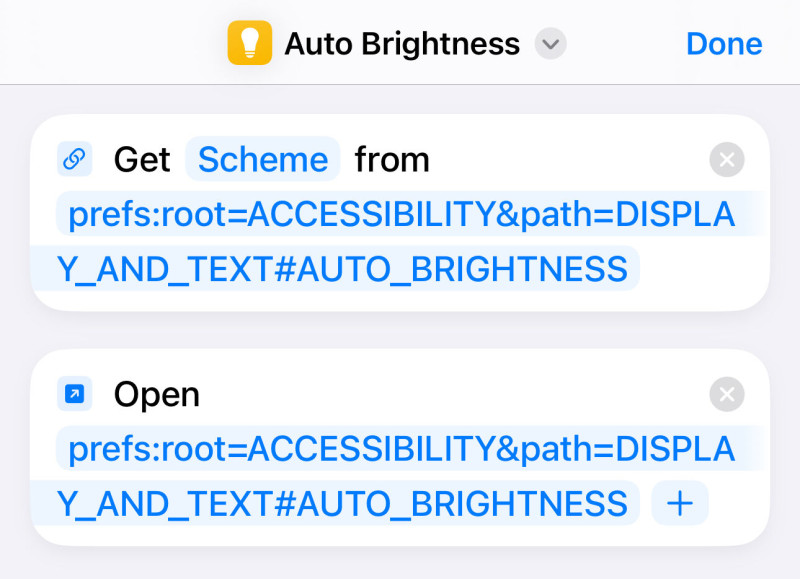Delete the Open URL action
The image size is (800, 579).
[x=727, y=394]
